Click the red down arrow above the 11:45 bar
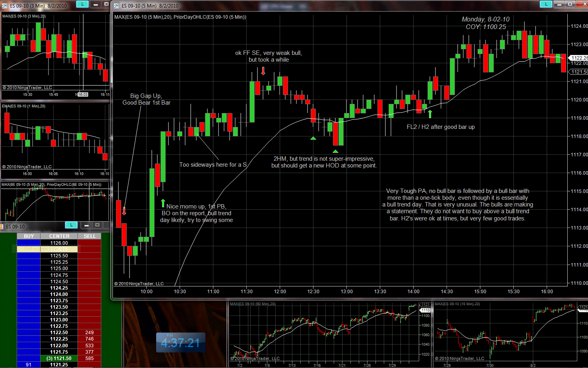 point(263,71)
